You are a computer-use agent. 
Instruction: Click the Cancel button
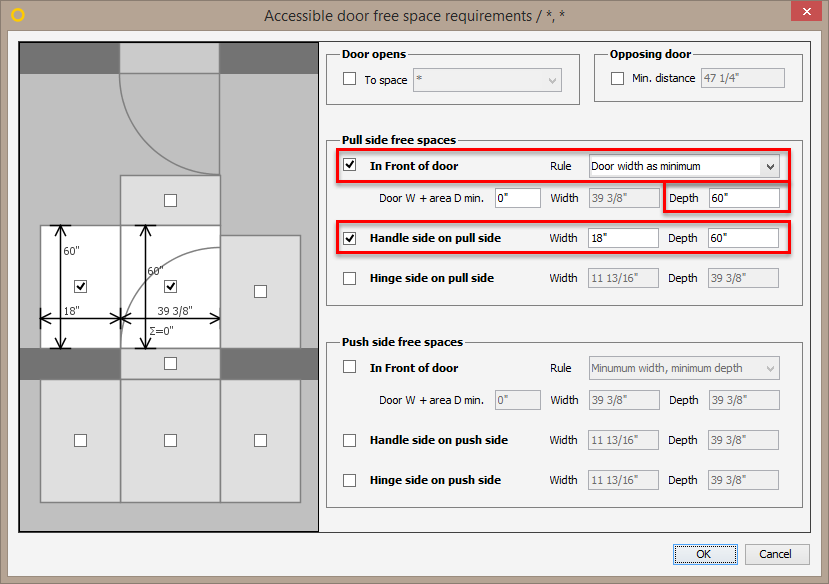coord(777,553)
